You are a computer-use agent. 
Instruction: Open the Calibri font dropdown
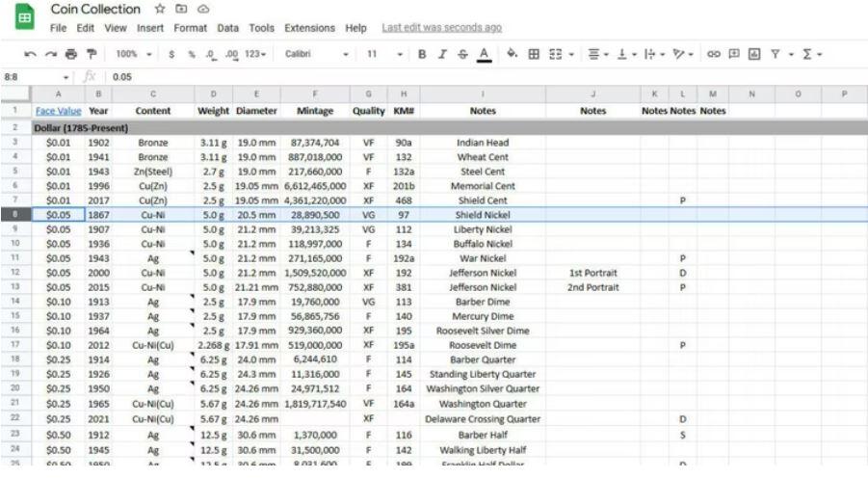click(317, 55)
